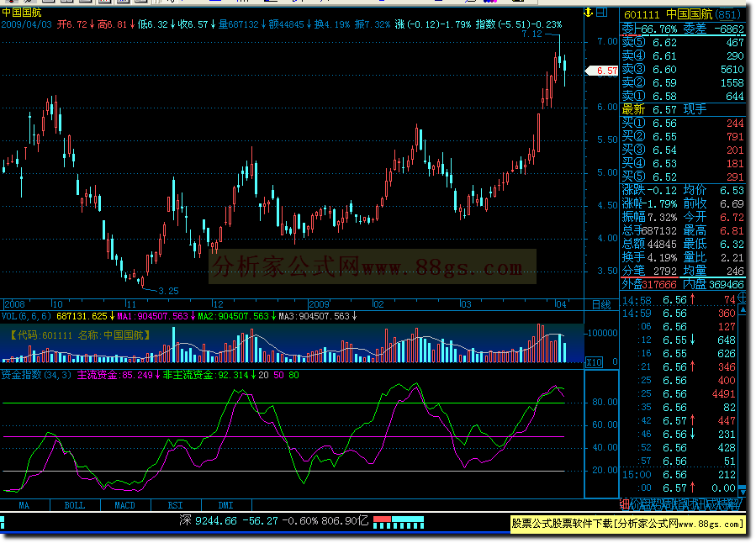Click the 中国国航 name in the quote panel header

pyautogui.click(x=689, y=14)
